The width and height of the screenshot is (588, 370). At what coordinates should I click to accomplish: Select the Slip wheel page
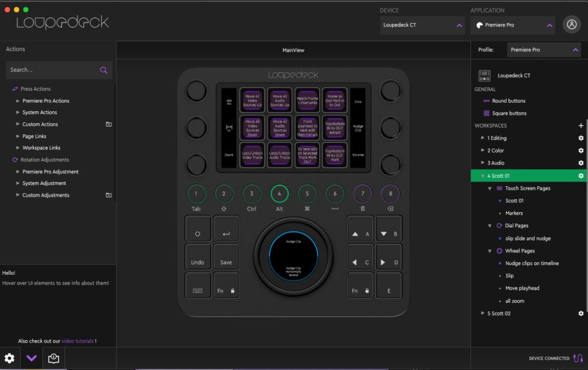509,275
